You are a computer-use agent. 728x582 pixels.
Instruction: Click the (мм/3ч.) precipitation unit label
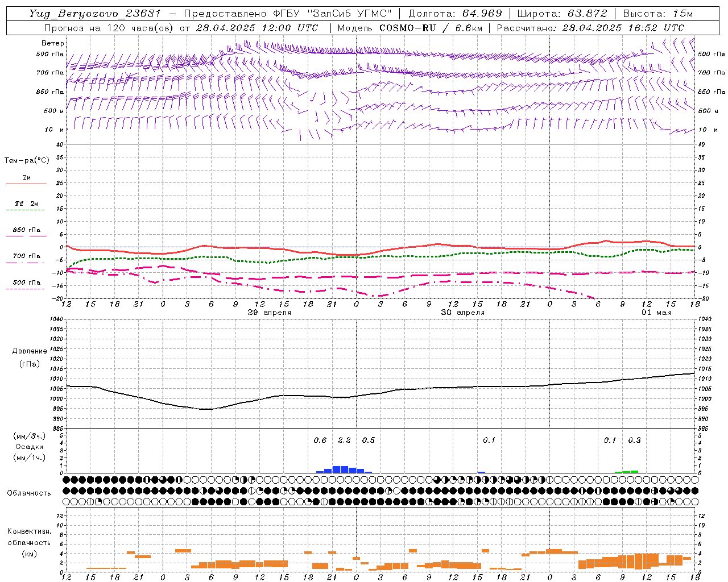click(30, 436)
